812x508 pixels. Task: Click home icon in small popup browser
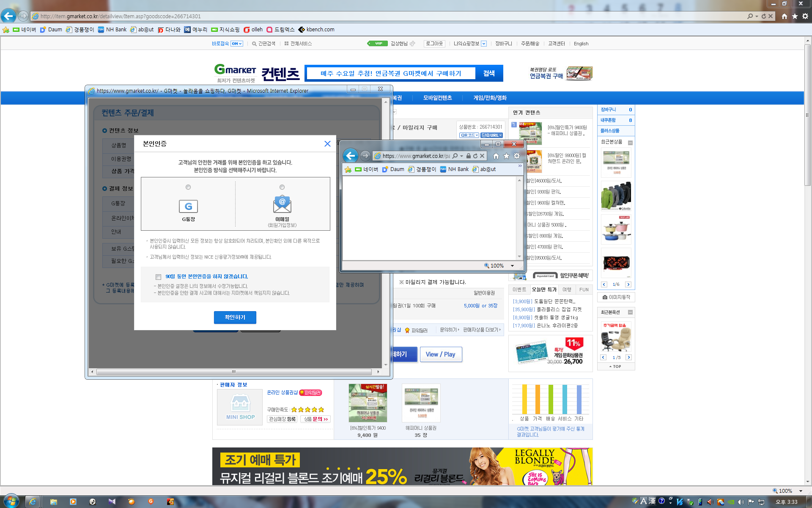(x=496, y=156)
